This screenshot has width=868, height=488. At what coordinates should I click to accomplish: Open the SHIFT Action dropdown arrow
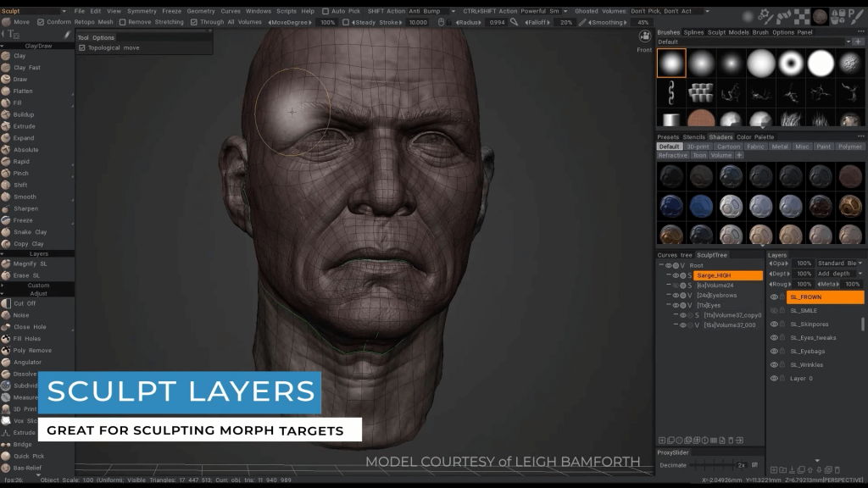pos(453,11)
